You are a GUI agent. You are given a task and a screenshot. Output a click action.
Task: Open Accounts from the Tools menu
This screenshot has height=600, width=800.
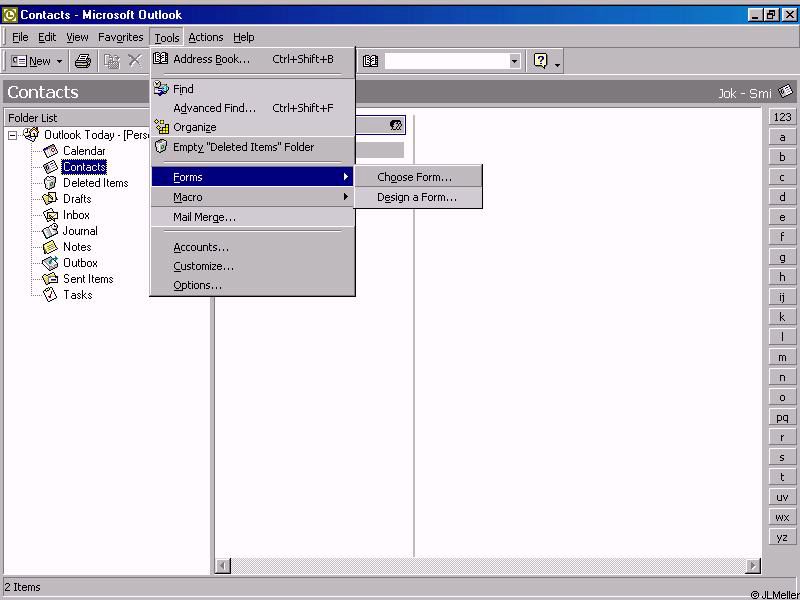(x=253, y=247)
